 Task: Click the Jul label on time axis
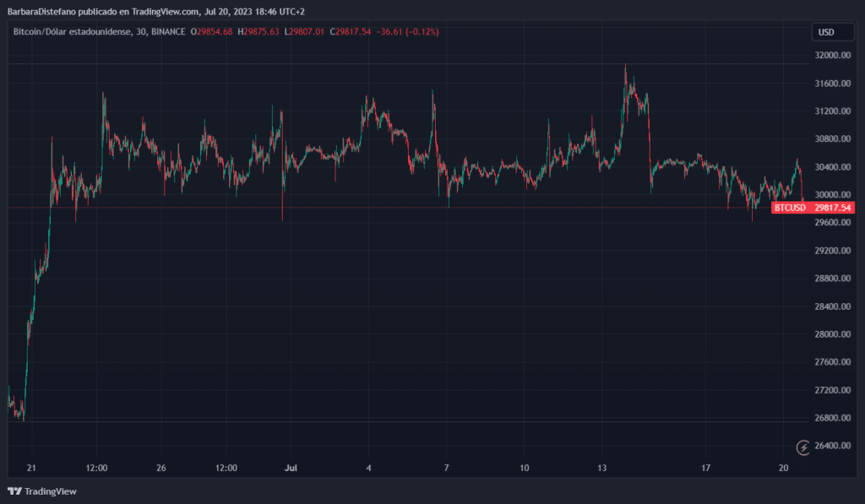291,468
